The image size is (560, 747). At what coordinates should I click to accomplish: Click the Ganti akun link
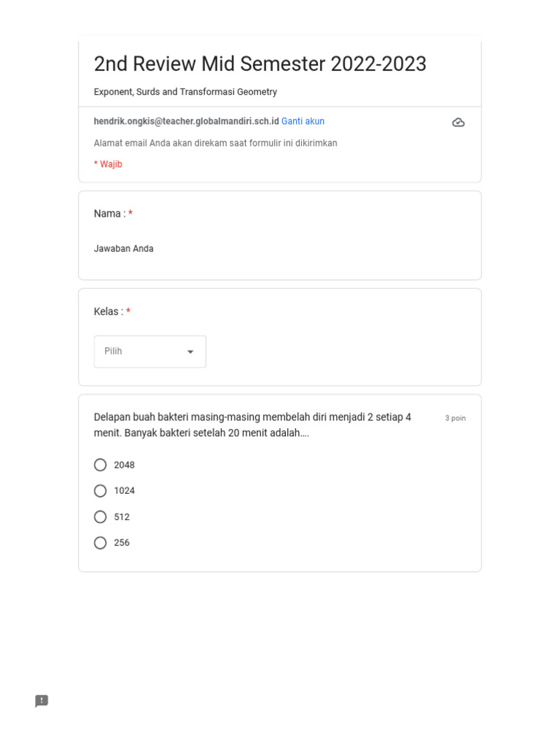[x=303, y=121]
